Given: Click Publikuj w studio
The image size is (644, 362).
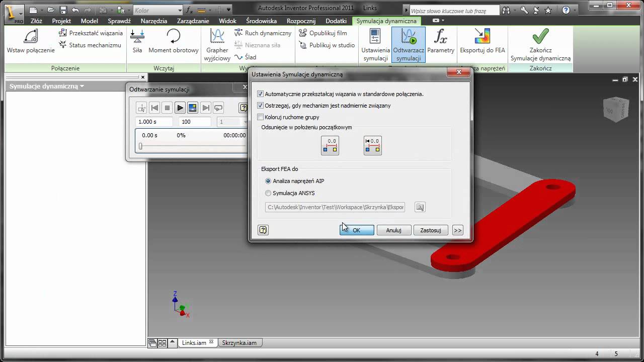Looking at the screenshot, I should click(x=327, y=45).
